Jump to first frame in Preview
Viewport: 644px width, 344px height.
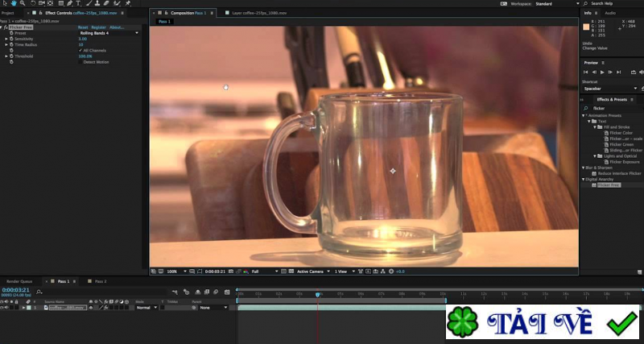tap(586, 73)
